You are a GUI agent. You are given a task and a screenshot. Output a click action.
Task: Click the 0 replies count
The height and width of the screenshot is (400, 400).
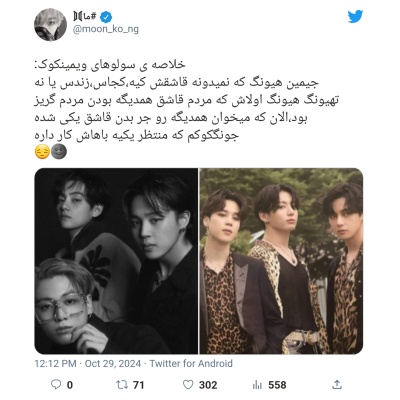(70, 385)
